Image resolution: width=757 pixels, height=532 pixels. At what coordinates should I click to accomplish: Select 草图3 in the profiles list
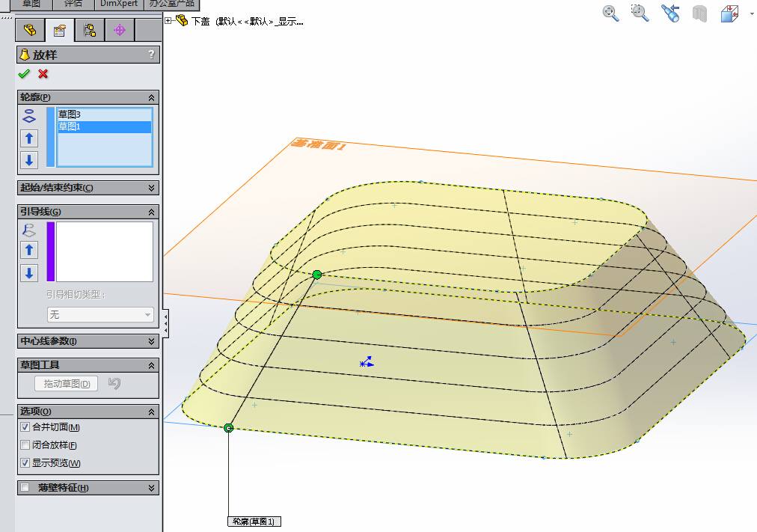(104, 114)
